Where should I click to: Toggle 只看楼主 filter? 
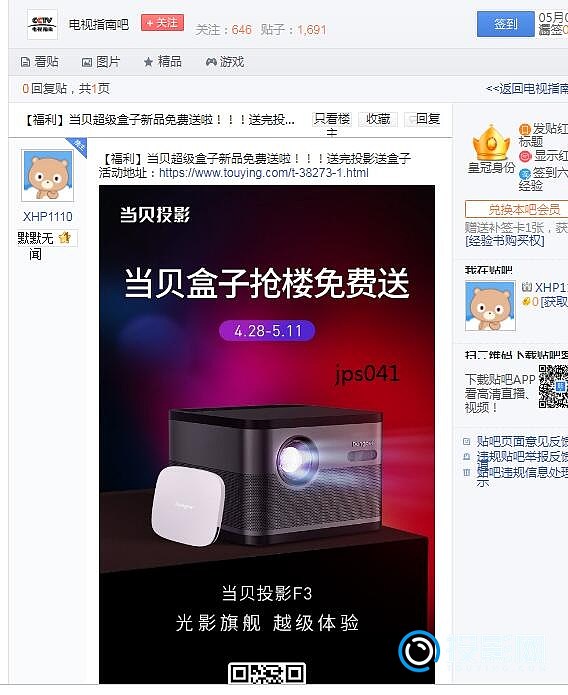[332, 119]
